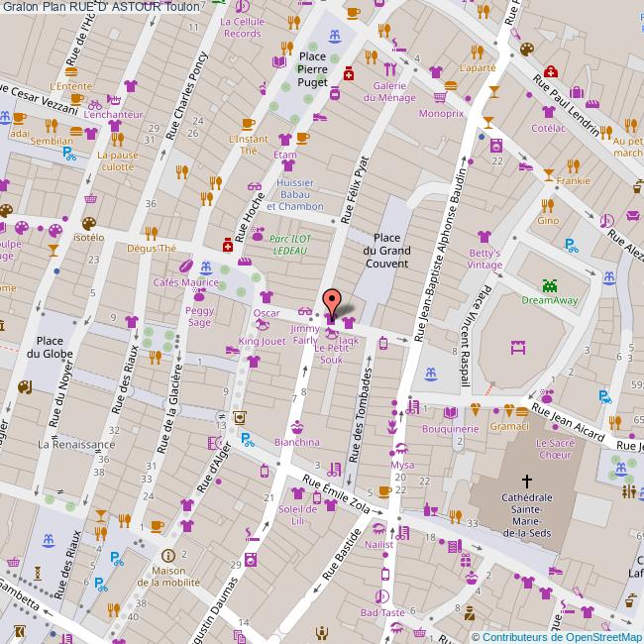Select the Cafés Maurice coffee bean icon
The width and height of the screenshot is (644, 644).
[184, 268]
